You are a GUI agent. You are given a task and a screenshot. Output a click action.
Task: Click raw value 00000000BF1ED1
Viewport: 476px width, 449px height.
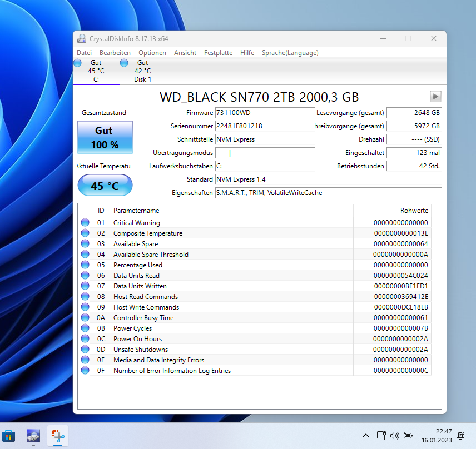click(401, 286)
